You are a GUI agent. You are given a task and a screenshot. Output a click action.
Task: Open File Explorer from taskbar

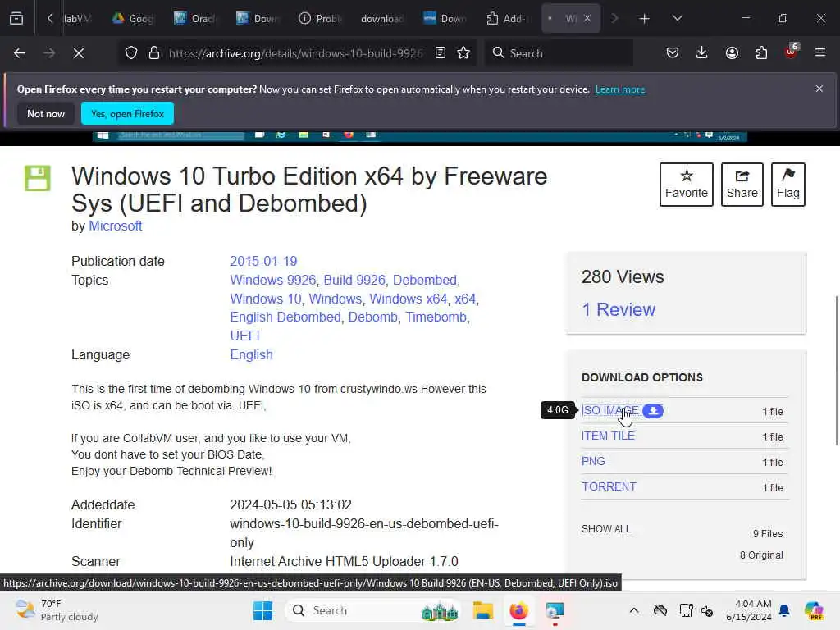tap(482, 610)
